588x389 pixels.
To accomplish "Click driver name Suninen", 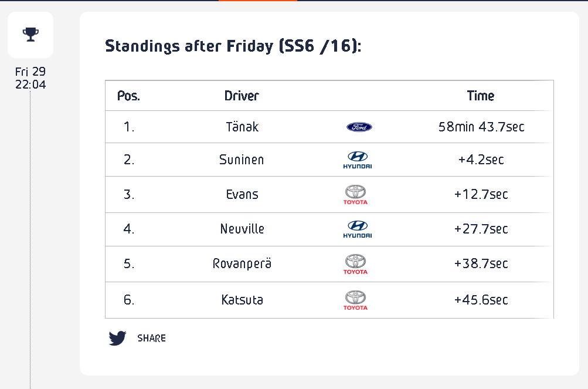I will point(242,160).
